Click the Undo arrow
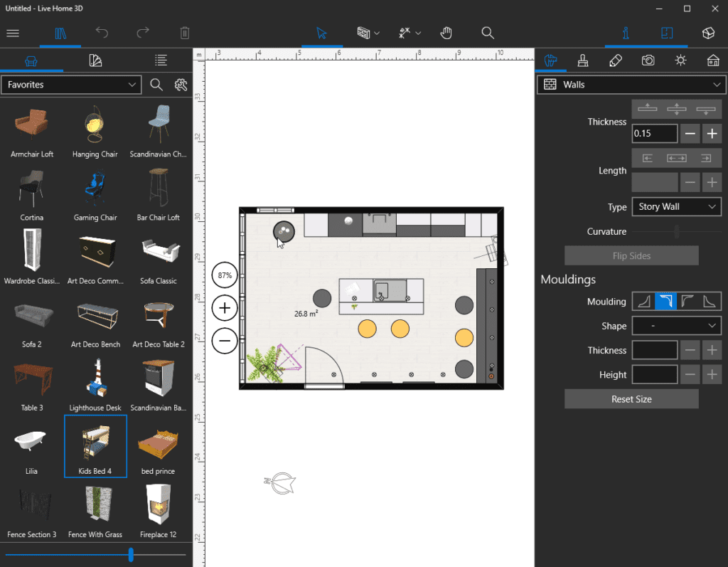The image size is (728, 567). tap(102, 33)
